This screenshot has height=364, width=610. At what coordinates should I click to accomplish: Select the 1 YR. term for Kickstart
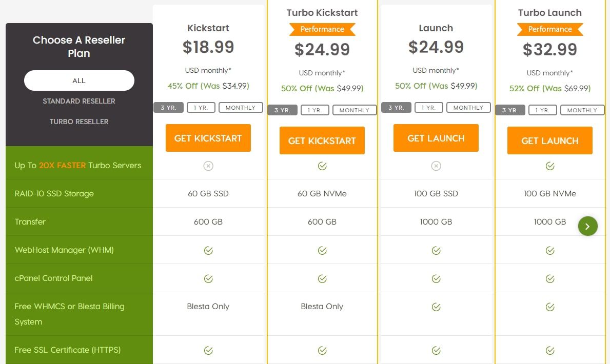[201, 108]
